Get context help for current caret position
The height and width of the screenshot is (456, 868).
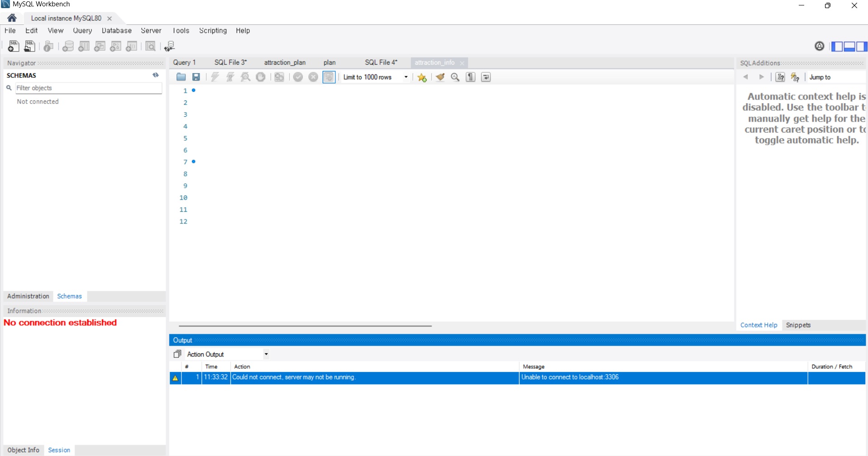coord(780,77)
